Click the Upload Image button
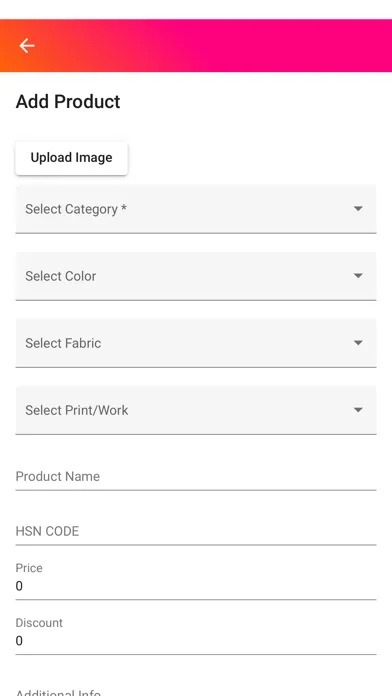 click(71, 158)
